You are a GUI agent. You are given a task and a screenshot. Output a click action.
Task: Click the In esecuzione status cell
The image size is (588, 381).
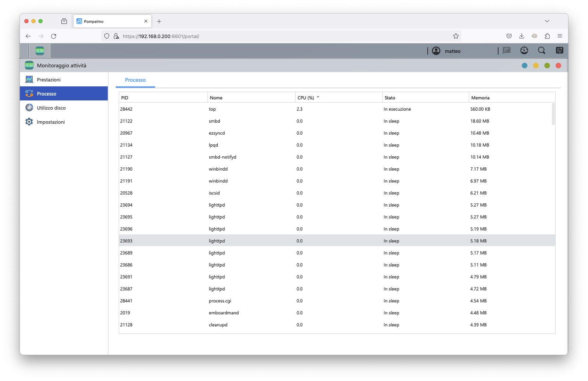397,109
